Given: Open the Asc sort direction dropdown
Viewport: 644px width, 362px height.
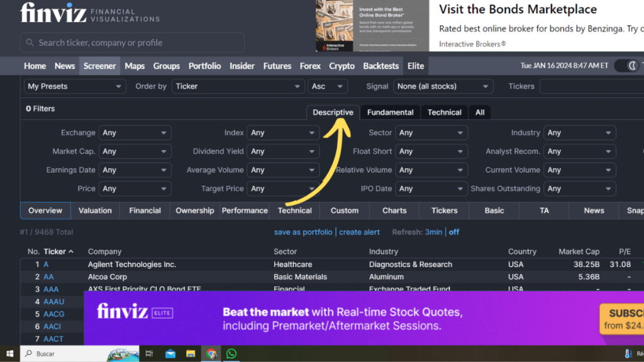Looking at the screenshot, I should click(x=327, y=87).
